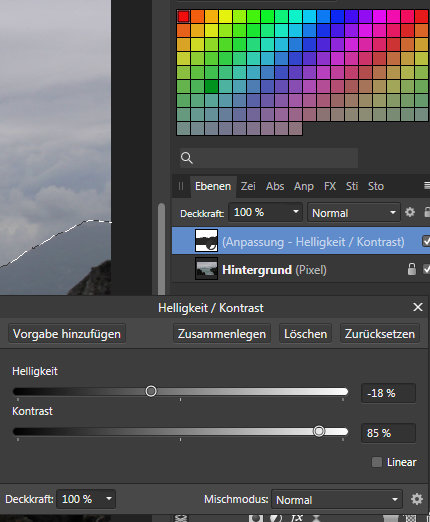The width and height of the screenshot is (430, 522).
Task: Toggle visibility of the Hintergrund layer
Action: tap(426, 269)
